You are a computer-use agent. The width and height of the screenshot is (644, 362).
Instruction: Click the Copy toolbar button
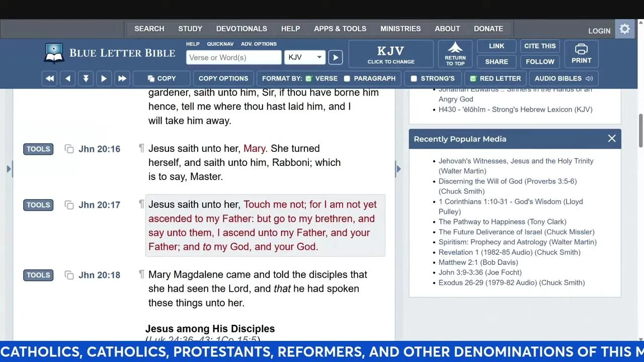(x=162, y=78)
